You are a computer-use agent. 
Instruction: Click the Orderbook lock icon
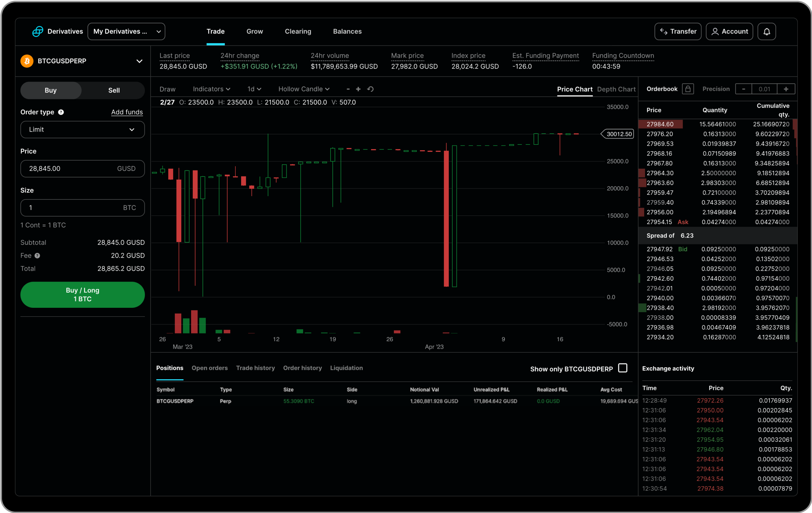pyautogui.click(x=688, y=89)
